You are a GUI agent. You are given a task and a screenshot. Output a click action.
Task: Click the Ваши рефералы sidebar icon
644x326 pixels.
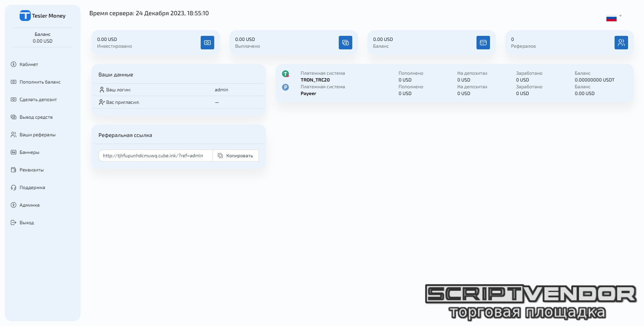click(x=14, y=135)
